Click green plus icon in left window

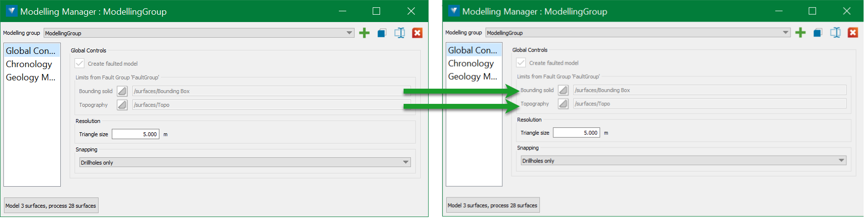coord(364,33)
